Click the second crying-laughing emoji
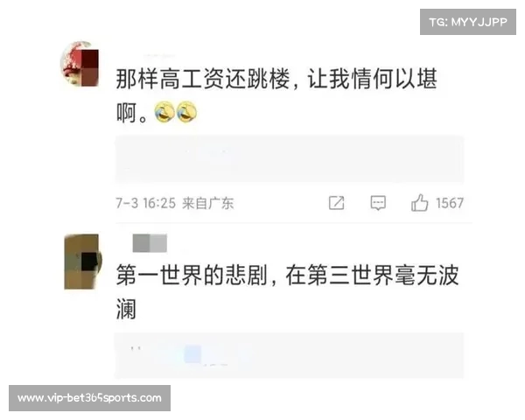The image size is (525, 420). tap(186, 112)
